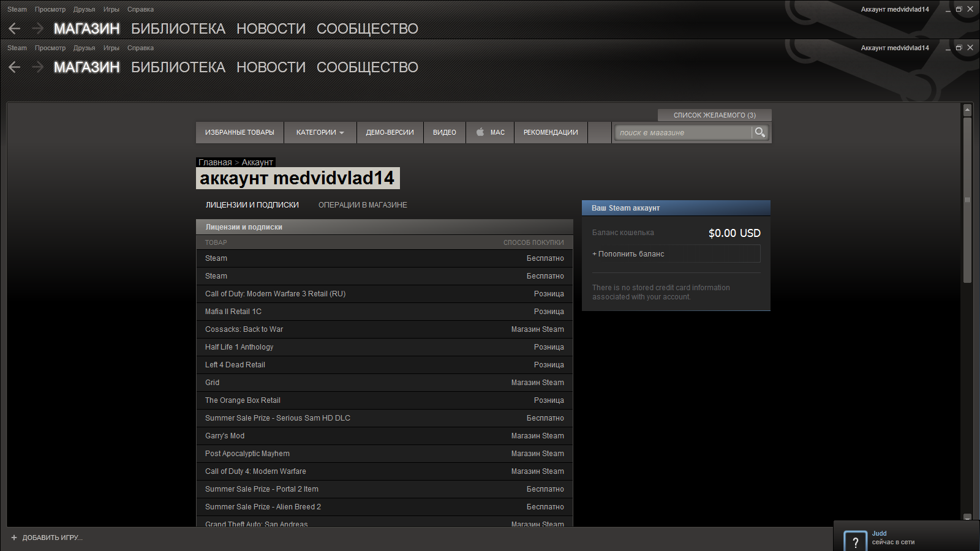Select Лицензии и подписки tab
Screen dimensions: 980x551
pos(252,205)
